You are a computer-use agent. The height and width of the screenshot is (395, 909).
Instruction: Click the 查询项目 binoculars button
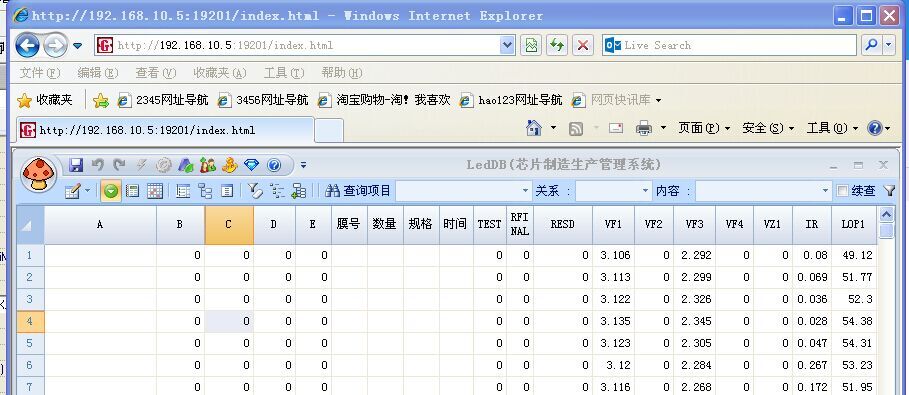[x=358, y=191]
